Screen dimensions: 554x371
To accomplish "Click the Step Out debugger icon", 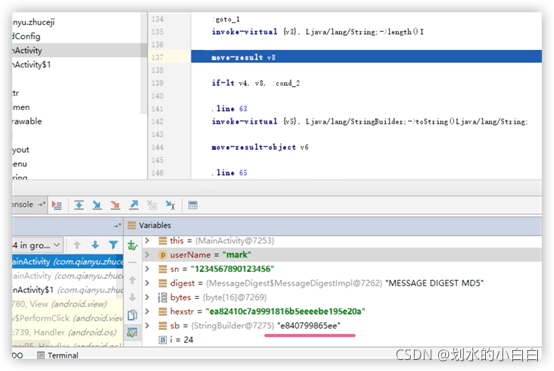I will [x=134, y=205].
